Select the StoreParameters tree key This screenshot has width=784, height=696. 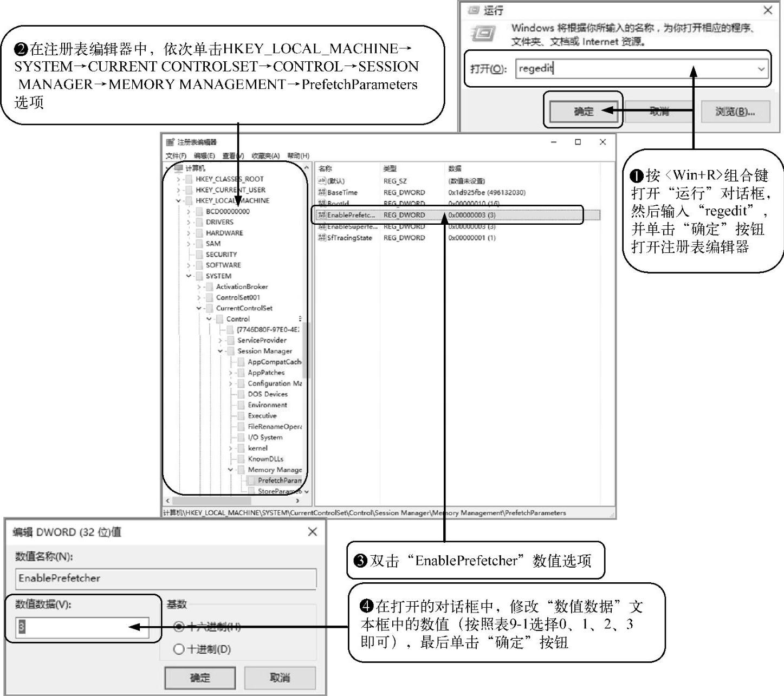280,491
